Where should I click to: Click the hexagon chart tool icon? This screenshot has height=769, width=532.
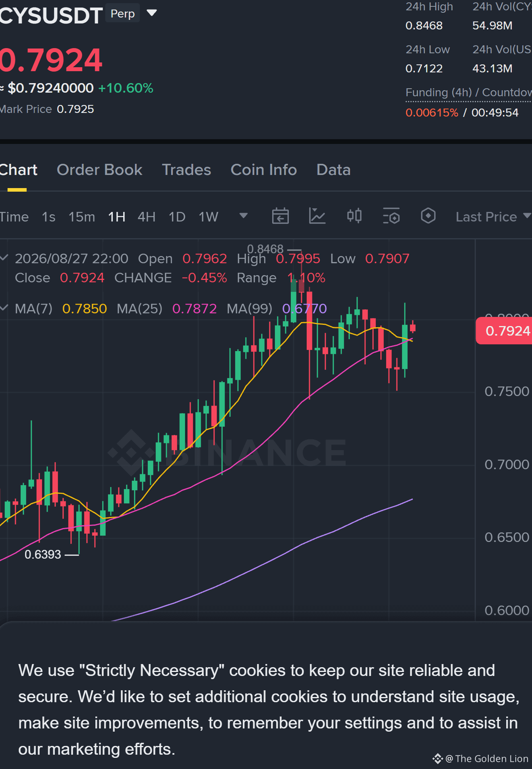click(x=428, y=216)
